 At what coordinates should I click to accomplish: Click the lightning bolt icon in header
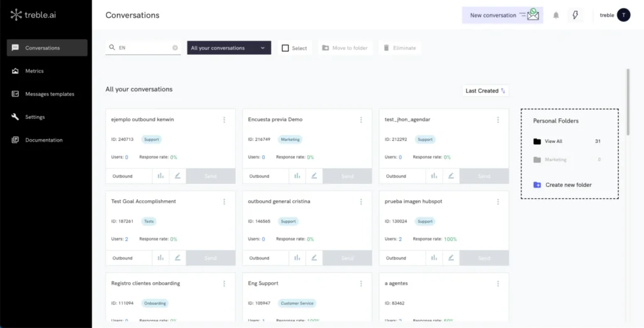(575, 16)
